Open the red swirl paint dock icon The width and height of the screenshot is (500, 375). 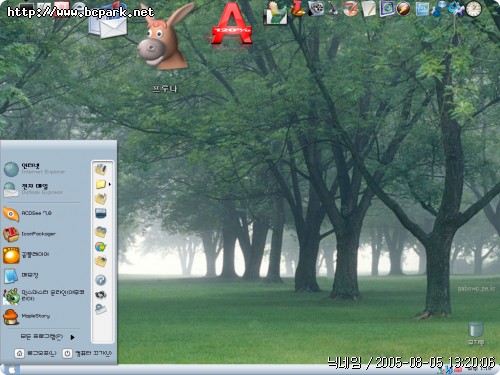click(350, 9)
